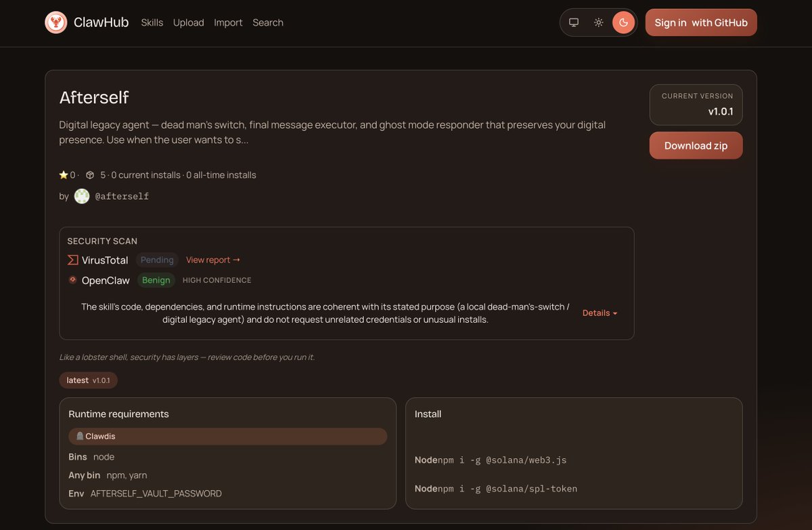Click the star rating icon
Screen dimensions: 812x530
[64, 175]
